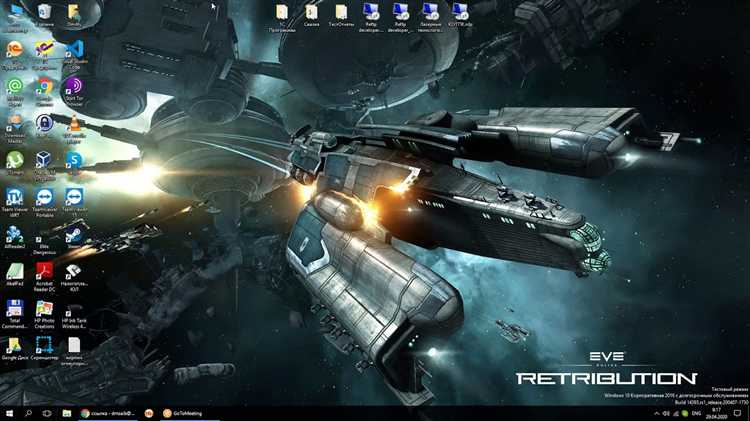Select the blue padlock shortcut icon
This screenshot has height=421, width=750.
pos(44,124)
